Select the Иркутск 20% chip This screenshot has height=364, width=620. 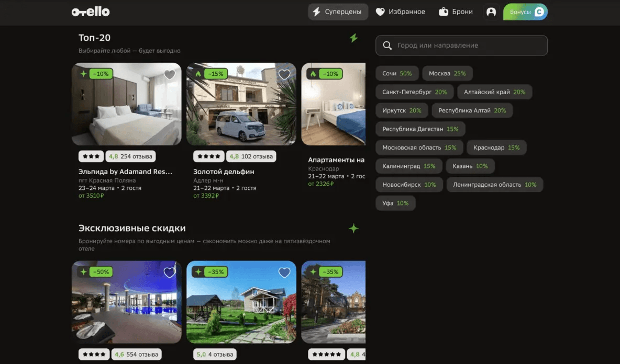tap(402, 110)
